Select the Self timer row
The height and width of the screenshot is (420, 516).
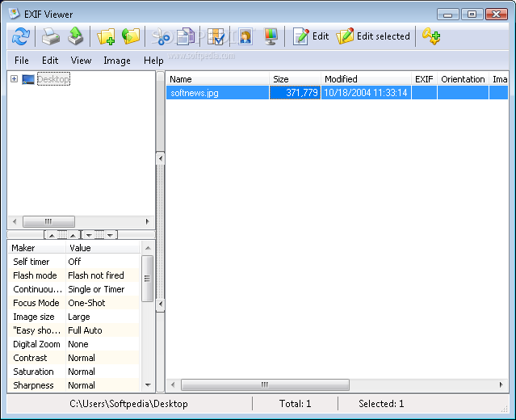(x=74, y=262)
